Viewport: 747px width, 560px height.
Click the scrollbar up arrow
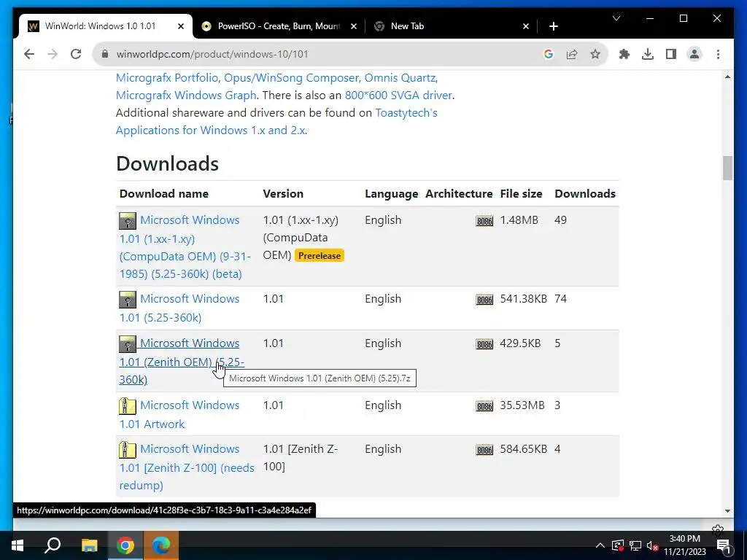[x=727, y=77]
